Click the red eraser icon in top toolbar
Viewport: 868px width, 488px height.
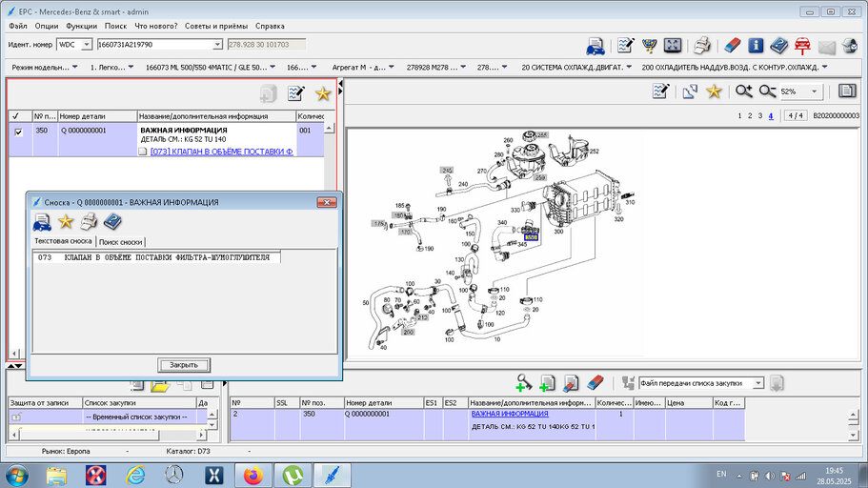pyautogui.click(x=732, y=46)
